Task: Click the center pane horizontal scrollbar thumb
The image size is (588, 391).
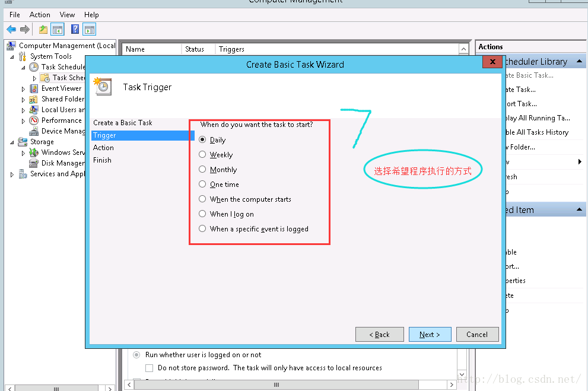Action: click(x=276, y=384)
